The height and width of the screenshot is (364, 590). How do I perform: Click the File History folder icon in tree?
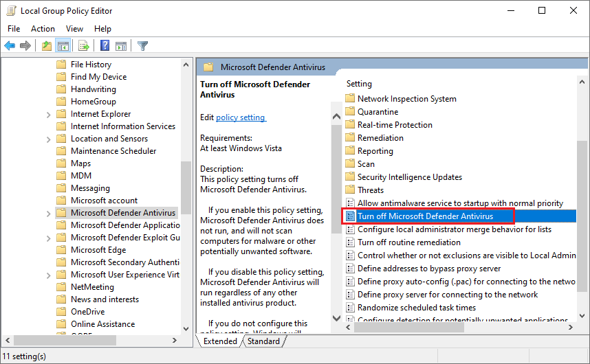pyautogui.click(x=61, y=65)
